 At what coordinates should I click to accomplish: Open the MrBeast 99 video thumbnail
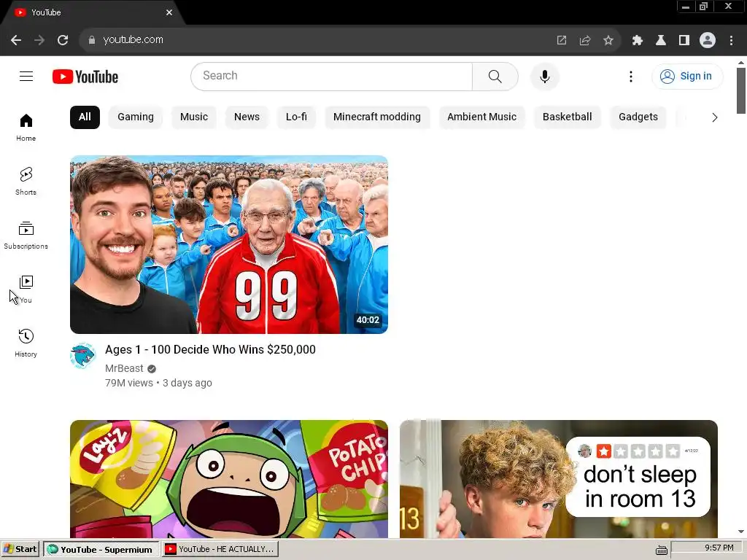tap(228, 245)
